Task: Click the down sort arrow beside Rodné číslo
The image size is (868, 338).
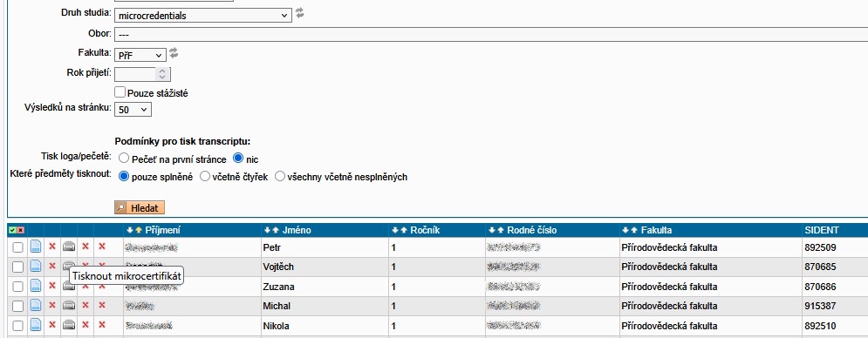Action: pos(491,230)
